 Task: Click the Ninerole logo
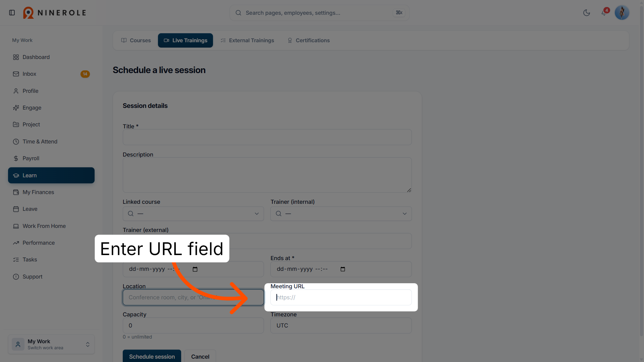tap(55, 13)
